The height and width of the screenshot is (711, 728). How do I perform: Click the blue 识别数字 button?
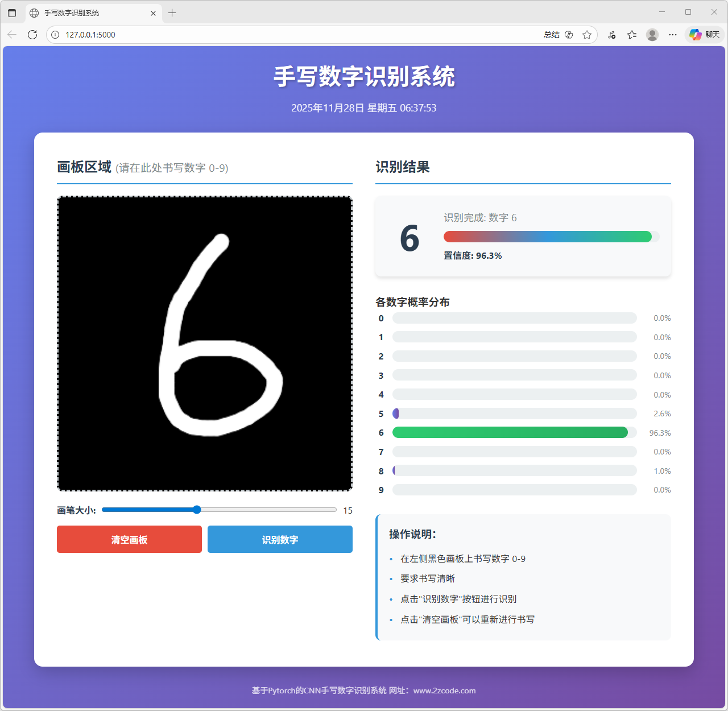click(x=280, y=539)
